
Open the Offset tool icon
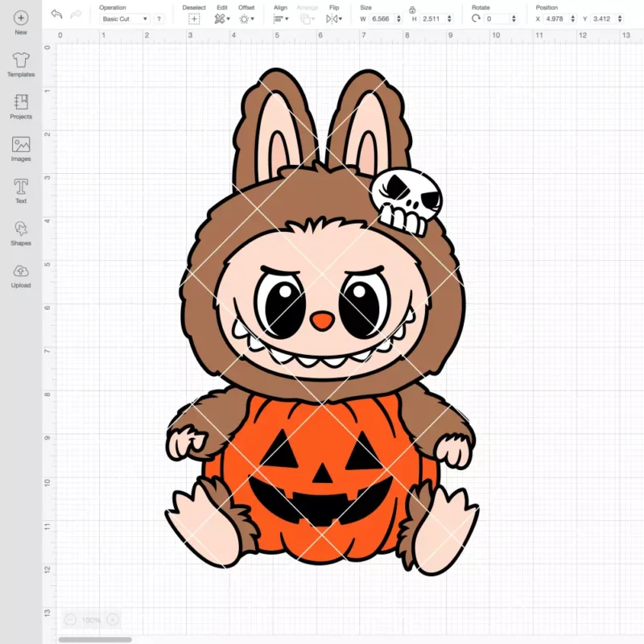point(245,19)
